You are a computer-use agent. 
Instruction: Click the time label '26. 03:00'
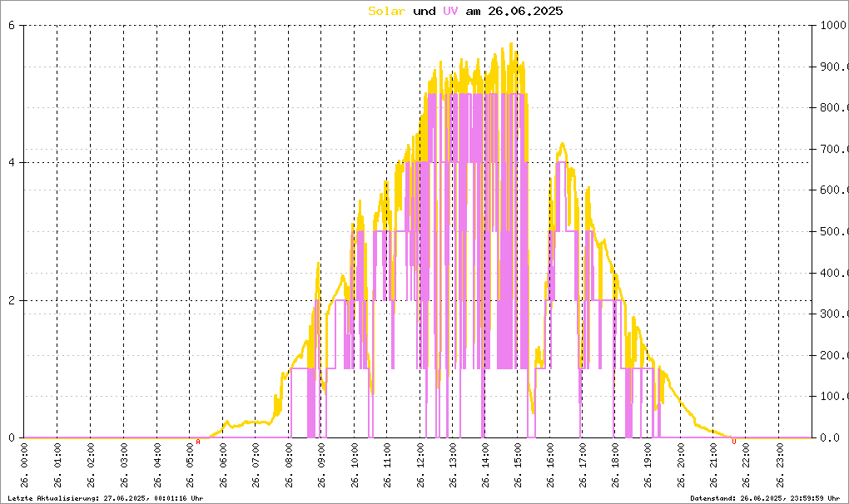pyautogui.click(x=123, y=466)
